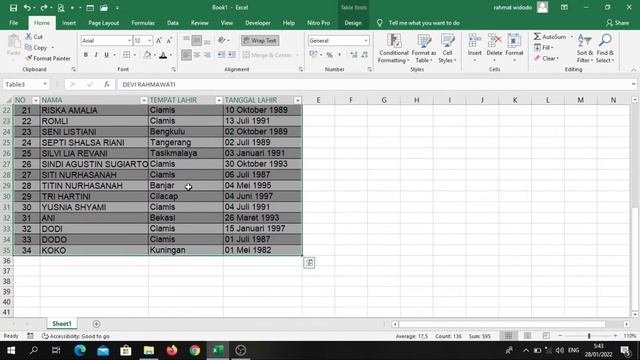Switch to Table Tools Design tab

pyautogui.click(x=353, y=23)
